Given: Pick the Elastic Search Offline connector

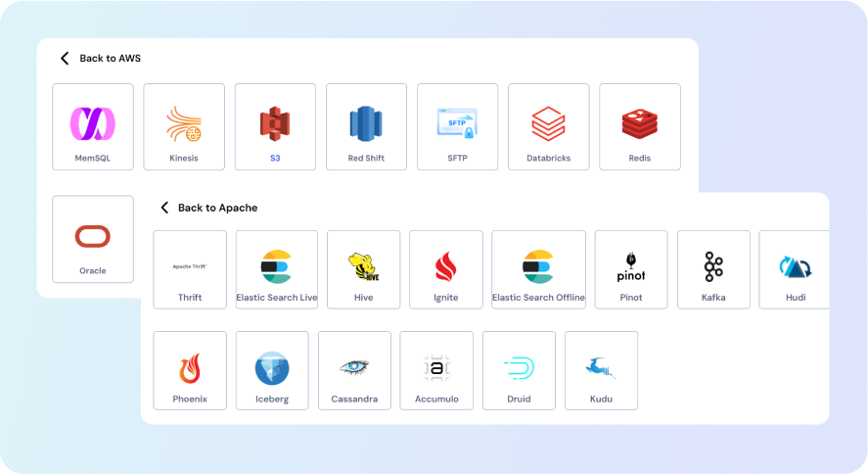Looking at the screenshot, I should pyautogui.click(x=538, y=269).
